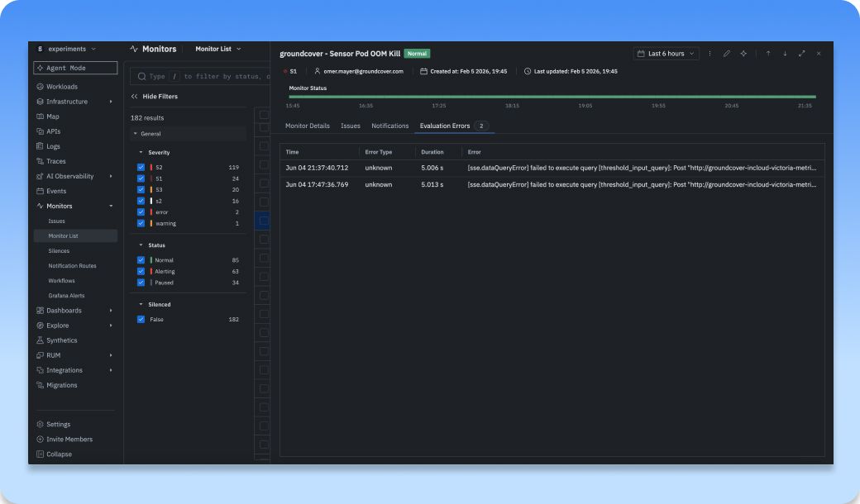
Task: Open the Monitor List dropdown
Action: click(x=217, y=49)
